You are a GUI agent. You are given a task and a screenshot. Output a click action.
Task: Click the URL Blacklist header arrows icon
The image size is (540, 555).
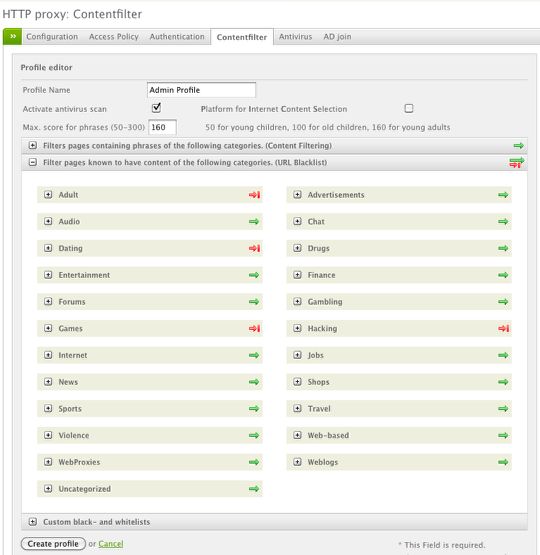coord(517,163)
